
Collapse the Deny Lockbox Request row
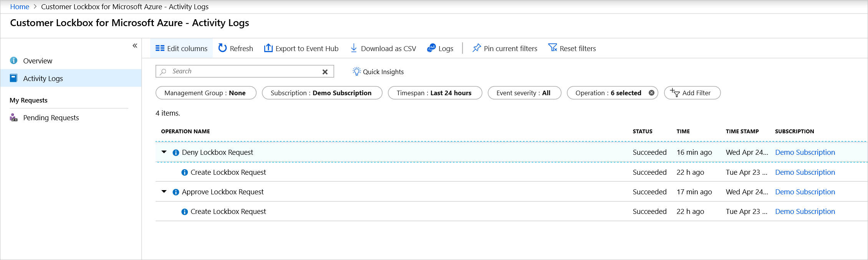(x=164, y=152)
